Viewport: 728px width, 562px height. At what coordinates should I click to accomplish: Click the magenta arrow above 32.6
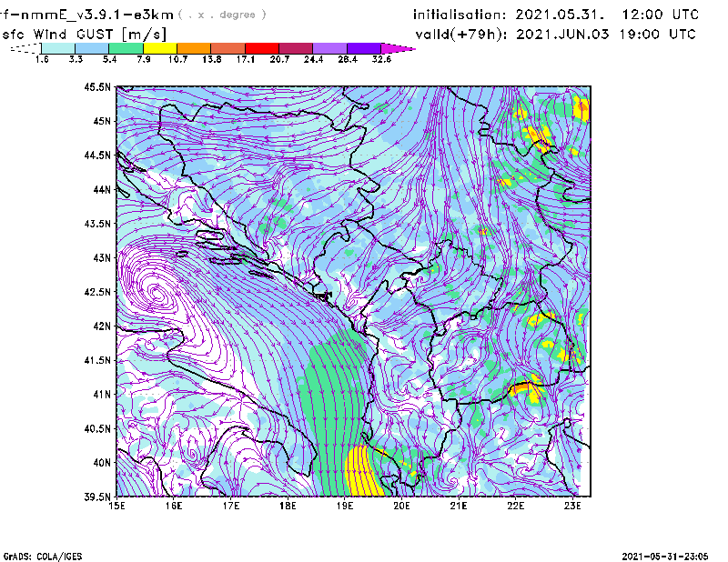398,48
